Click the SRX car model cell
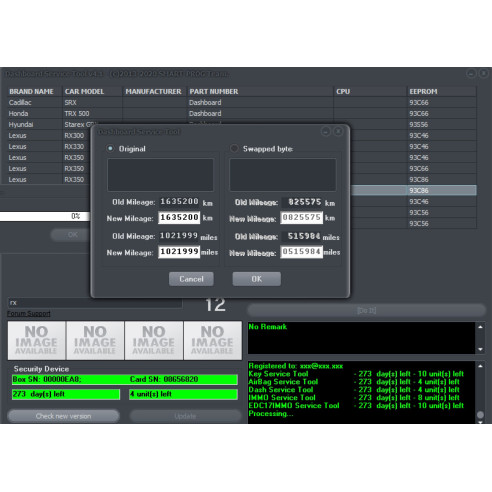This screenshot has height=492, width=492. 92,102
